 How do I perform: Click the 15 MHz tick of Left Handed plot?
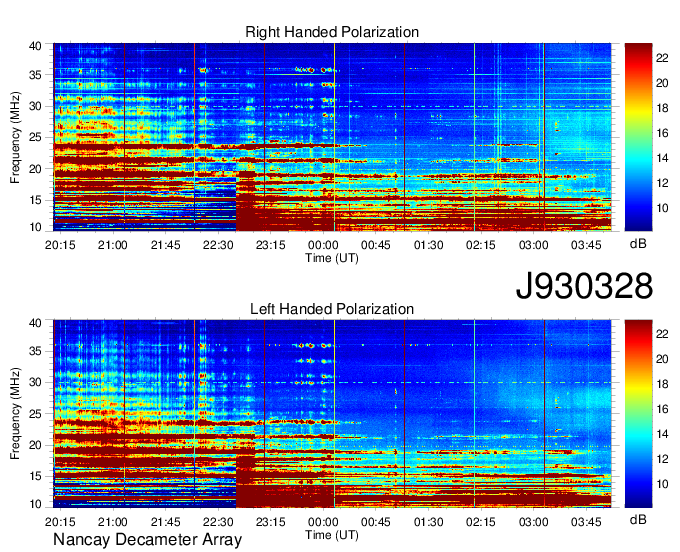pyautogui.click(x=35, y=477)
